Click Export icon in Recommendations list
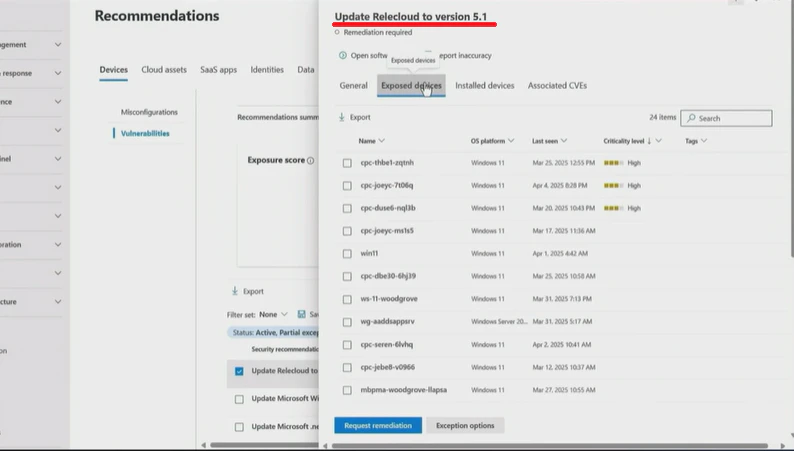 click(234, 291)
